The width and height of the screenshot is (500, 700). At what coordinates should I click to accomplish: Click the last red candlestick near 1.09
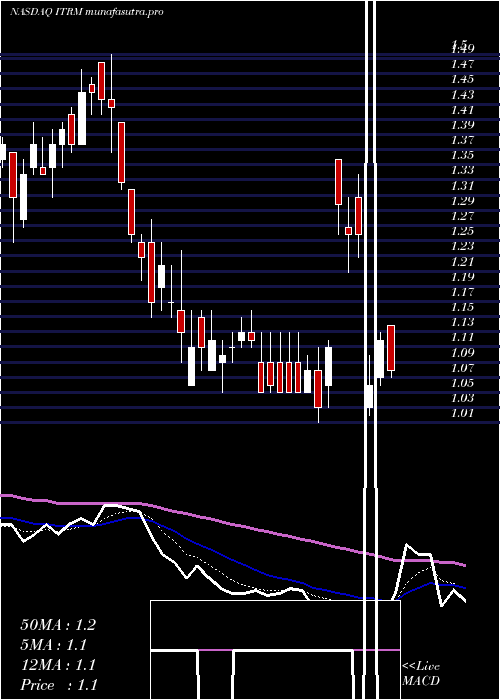coord(391,348)
